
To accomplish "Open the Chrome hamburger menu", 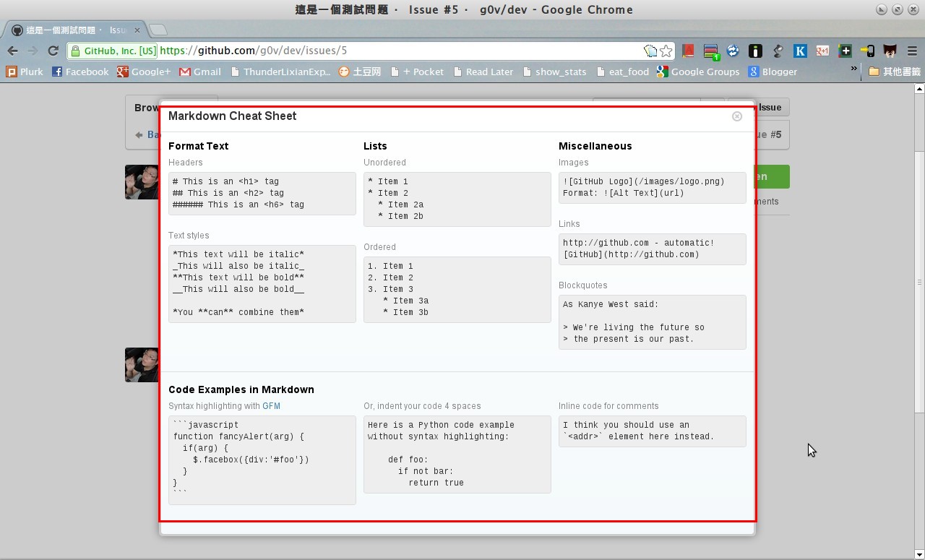I will (912, 51).
